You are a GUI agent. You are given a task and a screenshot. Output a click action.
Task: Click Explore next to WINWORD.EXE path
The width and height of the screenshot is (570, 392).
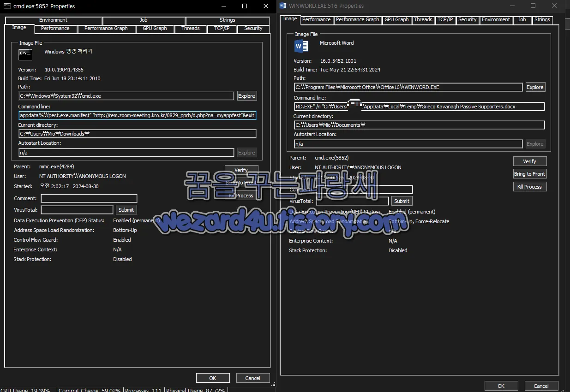535,87
